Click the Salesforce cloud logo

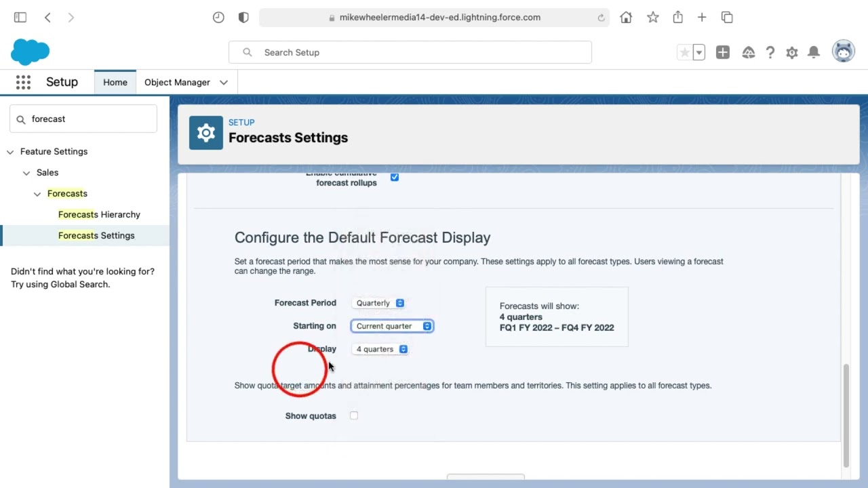click(x=31, y=52)
